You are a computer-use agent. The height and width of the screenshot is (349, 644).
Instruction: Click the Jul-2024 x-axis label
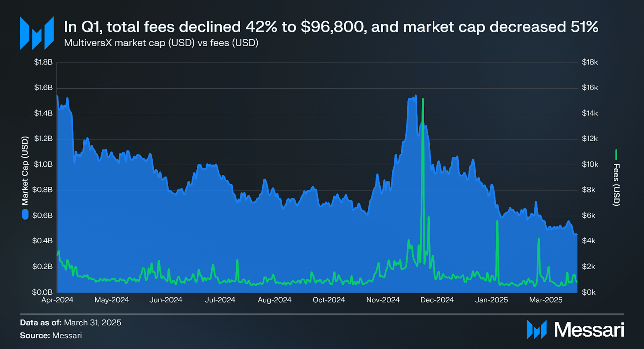[x=220, y=300]
